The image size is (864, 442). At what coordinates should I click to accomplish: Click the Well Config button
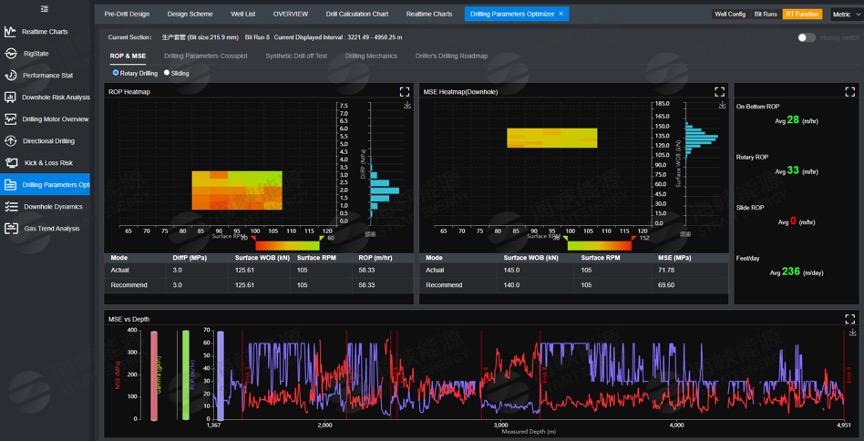[x=730, y=14]
